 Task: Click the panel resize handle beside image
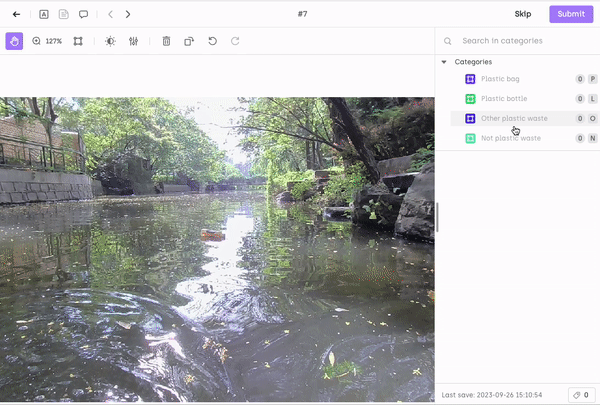437,217
